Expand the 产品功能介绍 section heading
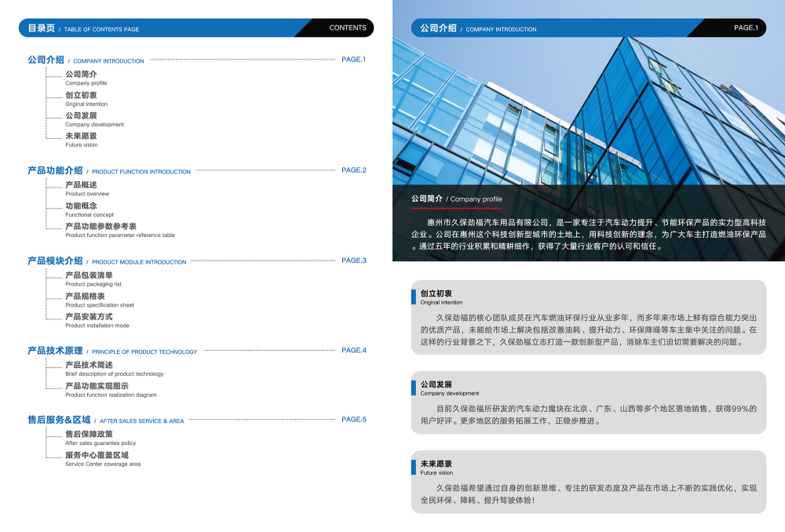The image size is (785, 532). pyautogui.click(x=55, y=170)
